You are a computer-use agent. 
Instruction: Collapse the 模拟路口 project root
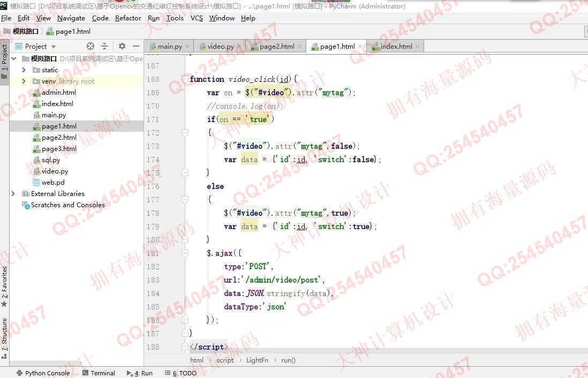point(14,59)
